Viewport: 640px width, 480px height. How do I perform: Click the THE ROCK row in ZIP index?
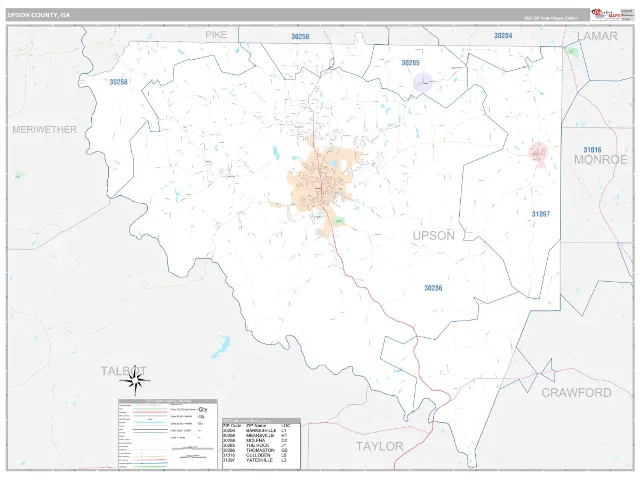click(255, 445)
